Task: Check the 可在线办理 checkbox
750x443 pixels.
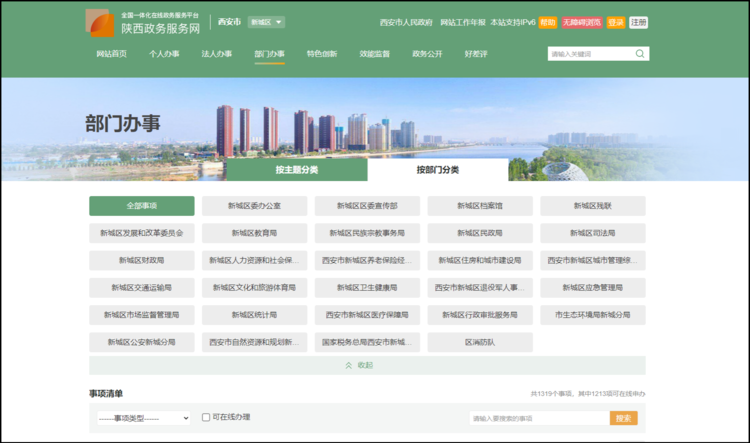Action: click(206, 417)
